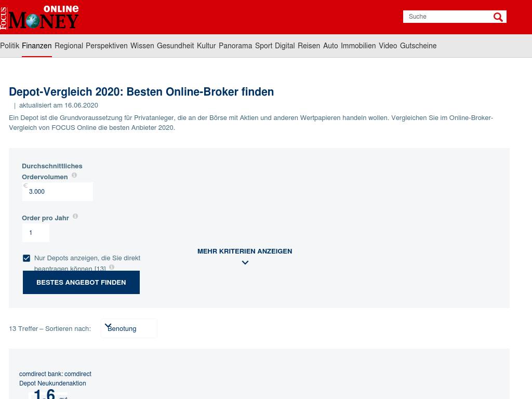532x399 pixels.
Task: Click the Suche search field
Action: (x=447, y=17)
